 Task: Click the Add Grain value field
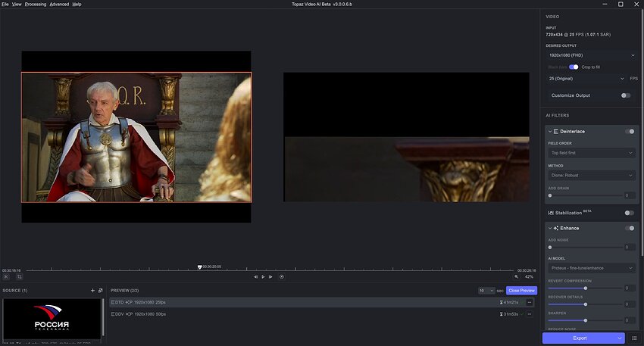pyautogui.click(x=630, y=196)
